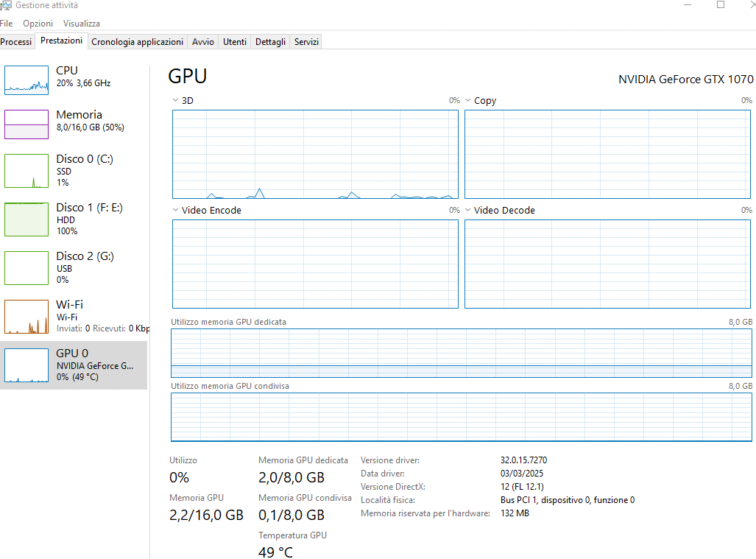
Task: Open the Opzioni menu
Action: click(x=38, y=23)
